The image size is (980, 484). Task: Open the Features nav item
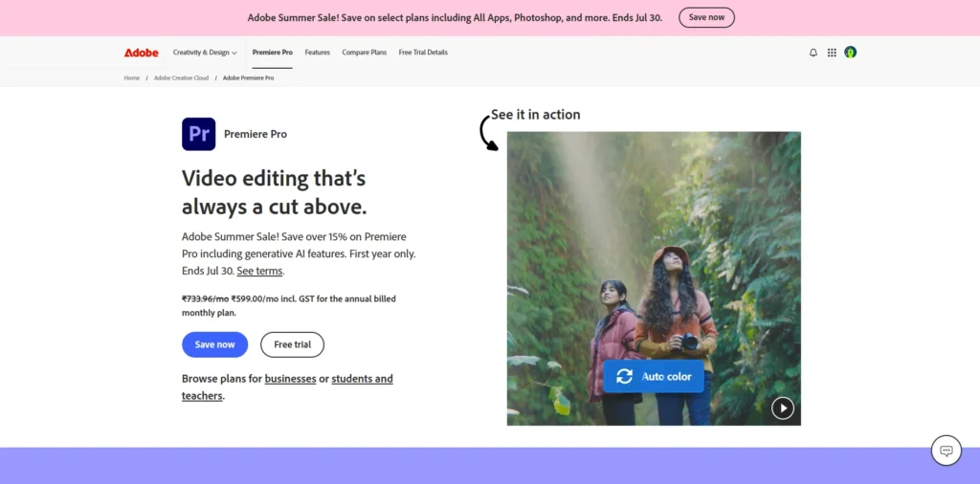pos(318,53)
